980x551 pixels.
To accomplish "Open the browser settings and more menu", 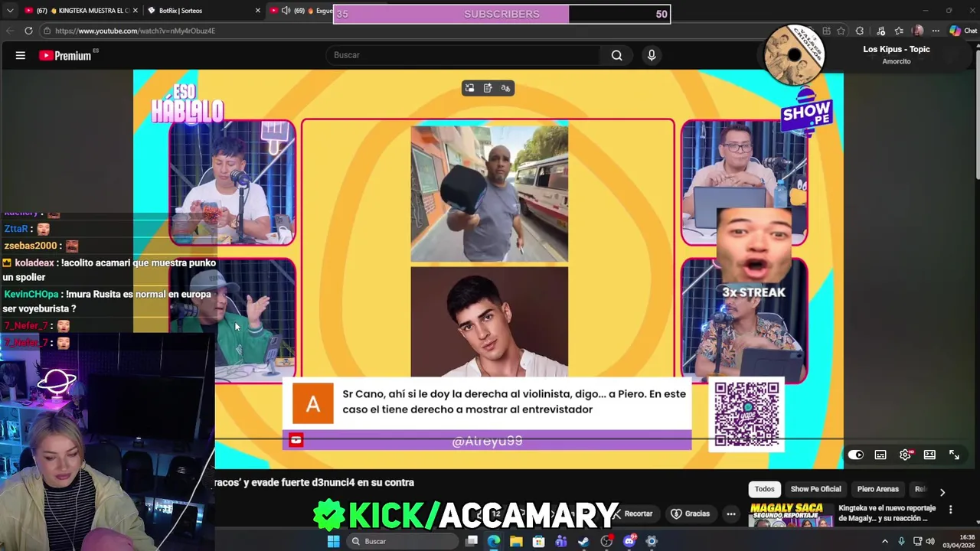I will click(936, 31).
